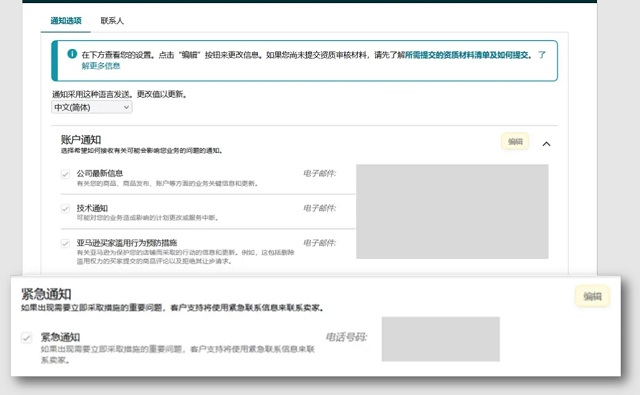Open 所需提交的资质材料清单及如何提交 link
Screen dimensions: 640x395
(x=467, y=55)
